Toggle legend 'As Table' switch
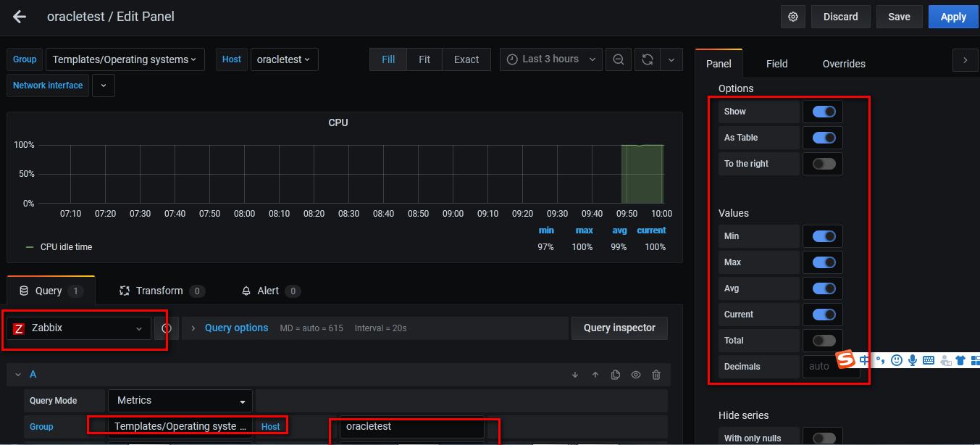 point(824,138)
